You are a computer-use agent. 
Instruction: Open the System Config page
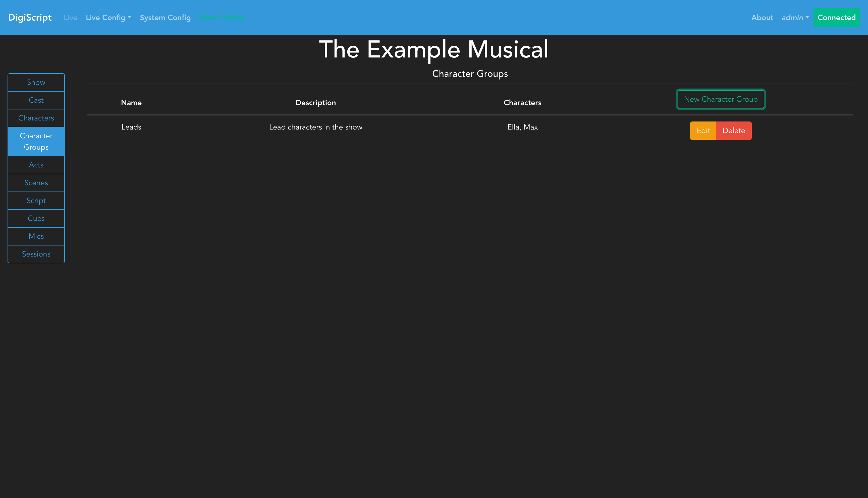click(165, 17)
